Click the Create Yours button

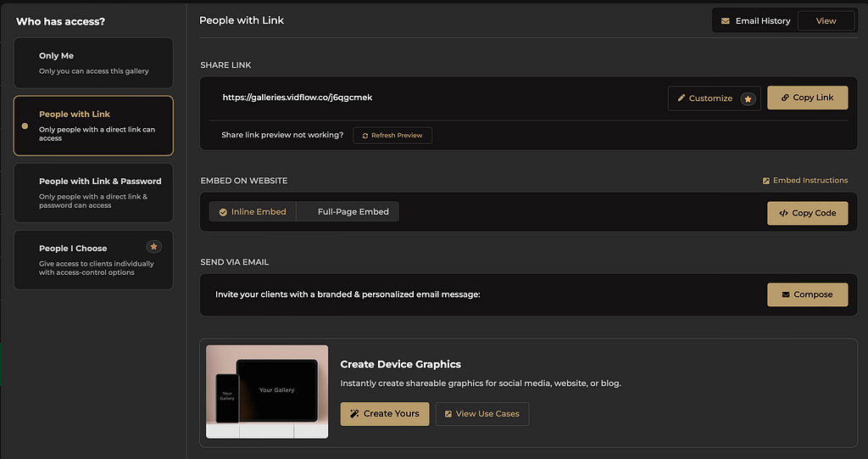pos(385,413)
